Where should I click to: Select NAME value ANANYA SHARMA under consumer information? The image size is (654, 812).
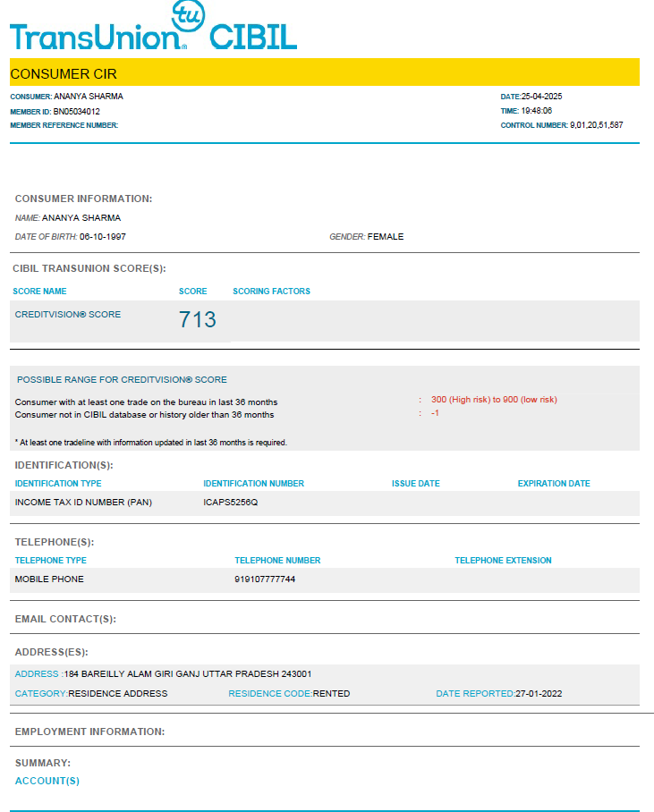coord(81,218)
